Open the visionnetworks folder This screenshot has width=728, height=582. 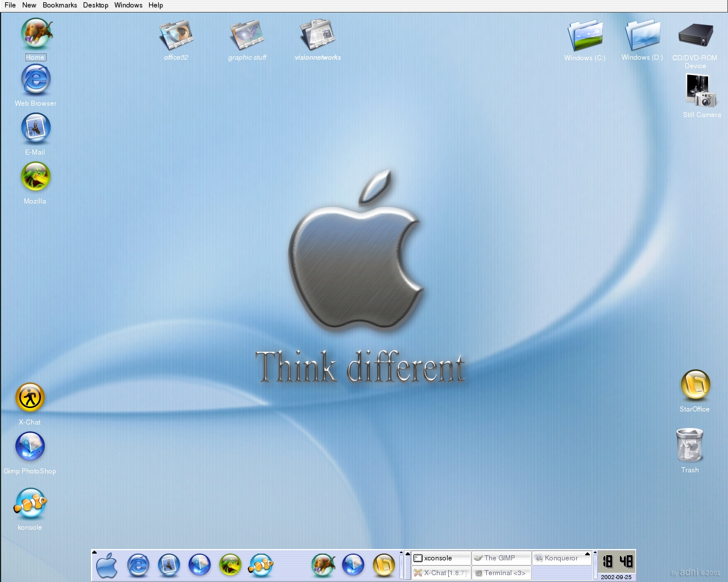(317, 35)
